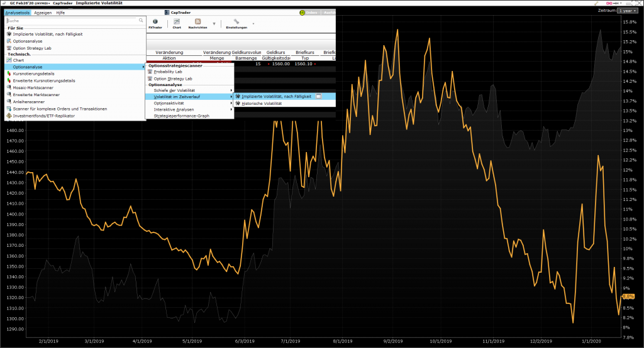Expand Optionsaktivität submenu

[x=190, y=103]
